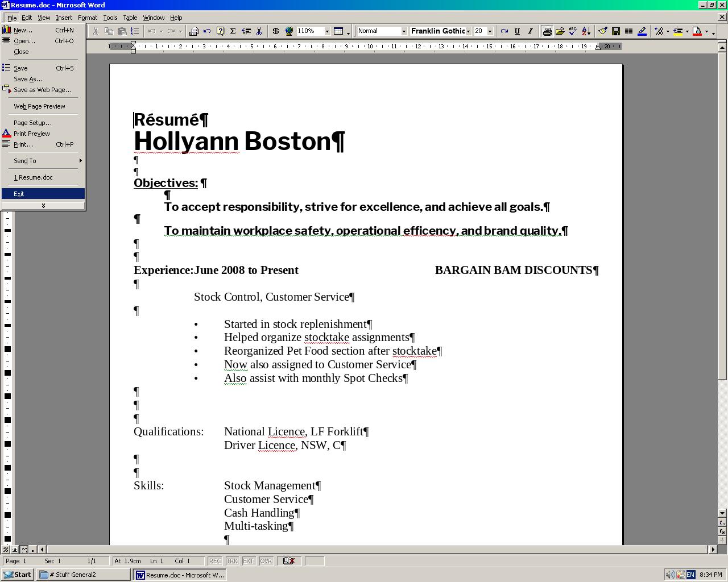
Task: Toggle TRK track changes in status bar
Action: [x=232, y=561]
